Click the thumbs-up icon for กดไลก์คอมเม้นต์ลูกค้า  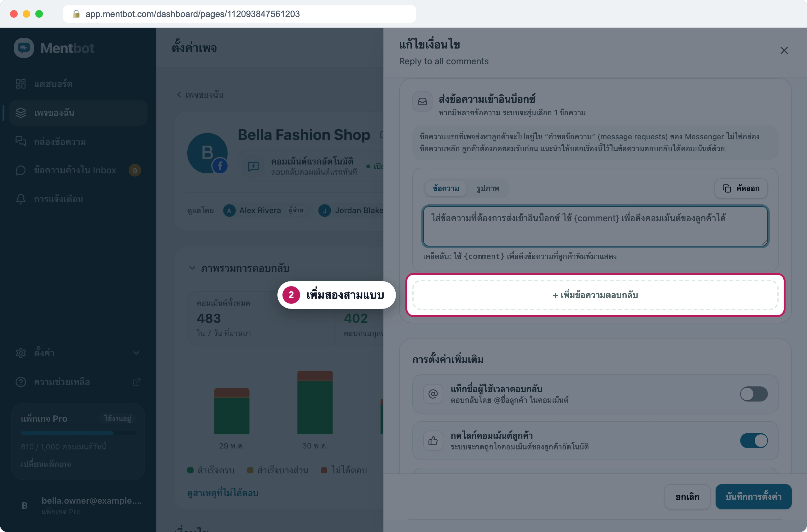(x=433, y=441)
